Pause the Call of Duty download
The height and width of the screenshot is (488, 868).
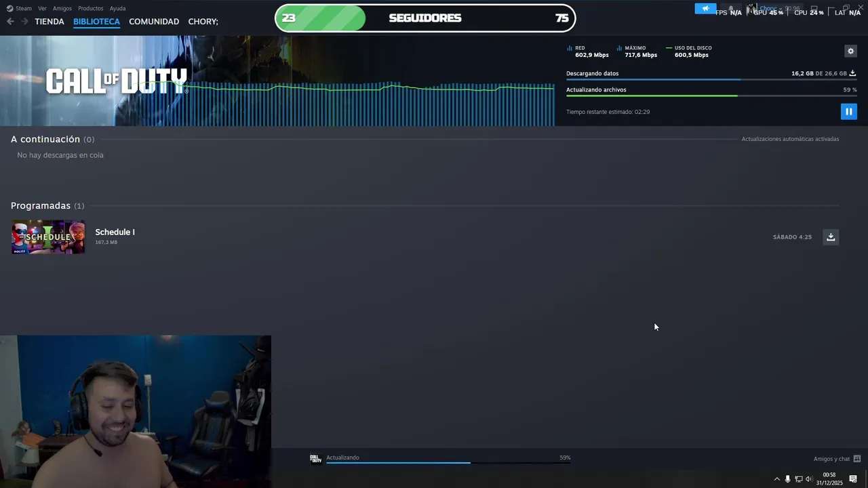click(x=848, y=111)
